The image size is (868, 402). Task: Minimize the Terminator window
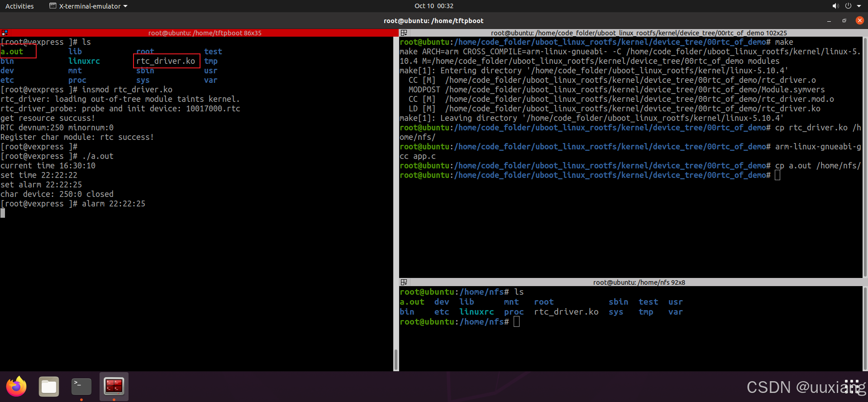(829, 21)
